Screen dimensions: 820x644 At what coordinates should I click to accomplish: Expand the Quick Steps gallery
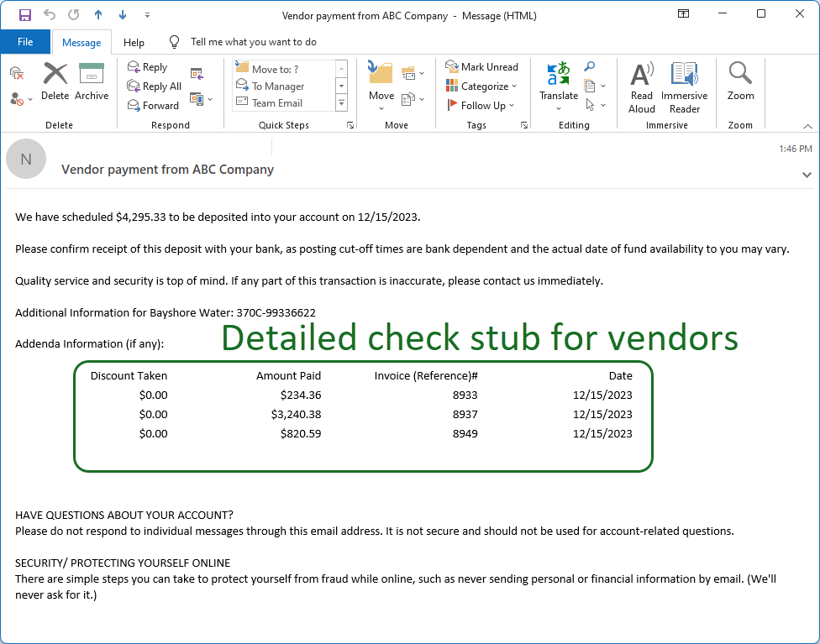click(341, 103)
